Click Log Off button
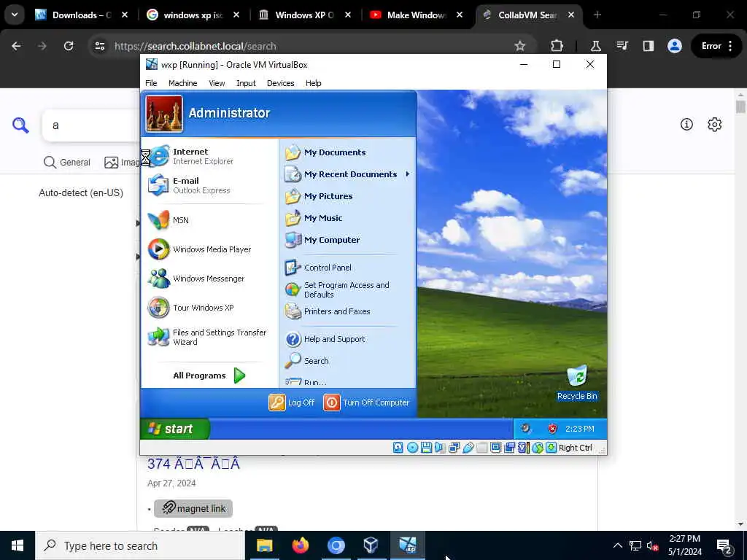 point(292,402)
